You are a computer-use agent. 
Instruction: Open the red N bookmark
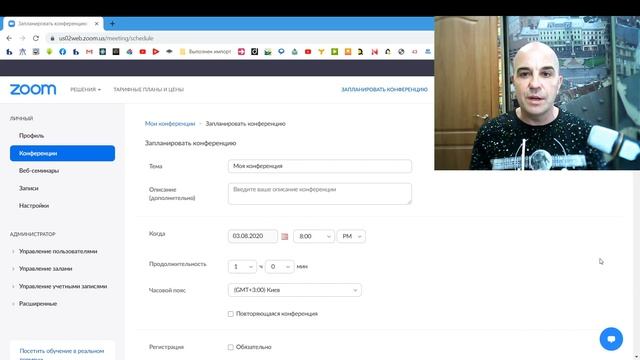pos(374,52)
